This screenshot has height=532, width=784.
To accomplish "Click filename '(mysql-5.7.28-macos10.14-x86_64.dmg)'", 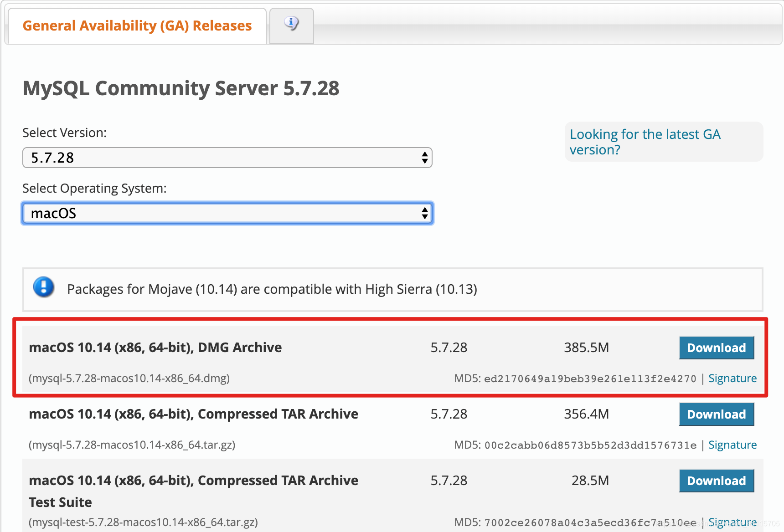I will coord(129,379).
